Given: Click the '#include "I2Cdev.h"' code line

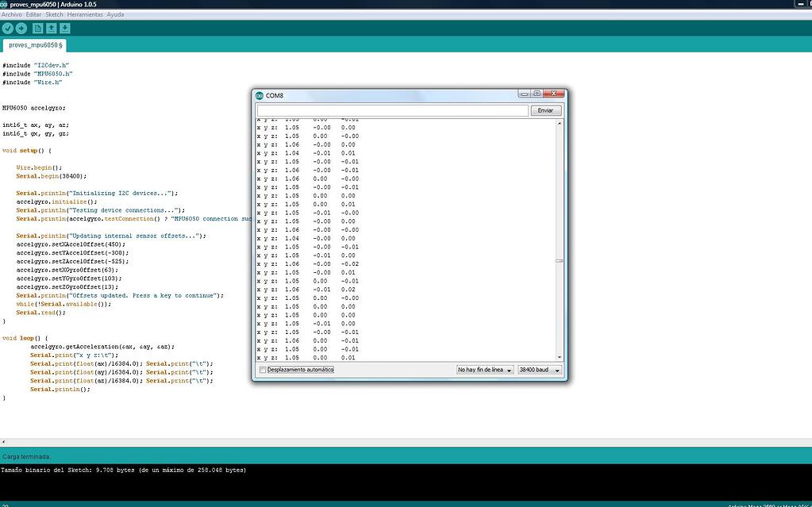Looking at the screenshot, I should tap(36, 65).
